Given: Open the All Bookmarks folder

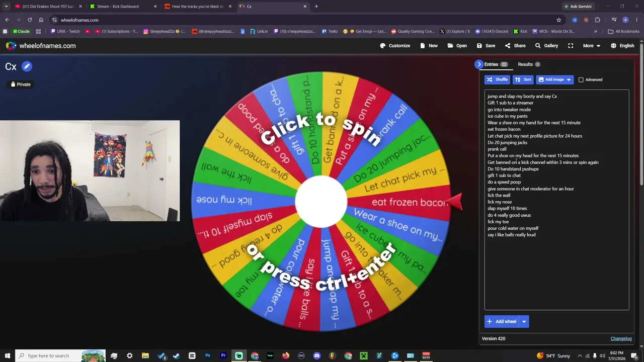Looking at the screenshot, I should click(623, 31).
